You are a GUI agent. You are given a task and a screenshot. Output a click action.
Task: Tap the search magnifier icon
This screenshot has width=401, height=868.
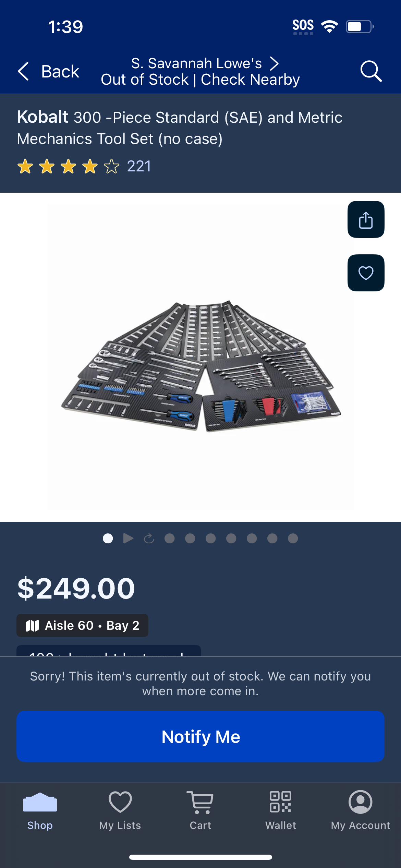click(371, 71)
